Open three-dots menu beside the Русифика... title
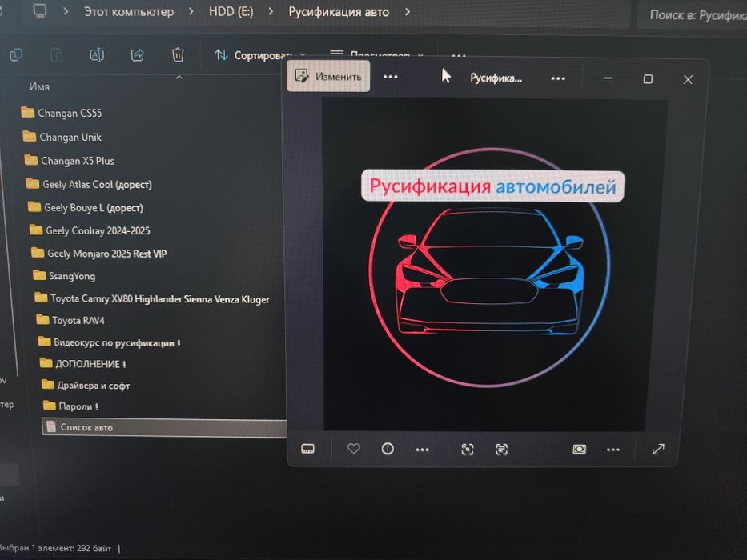Image resolution: width=747 pixels, height=560 pixels. click(558, 78)
